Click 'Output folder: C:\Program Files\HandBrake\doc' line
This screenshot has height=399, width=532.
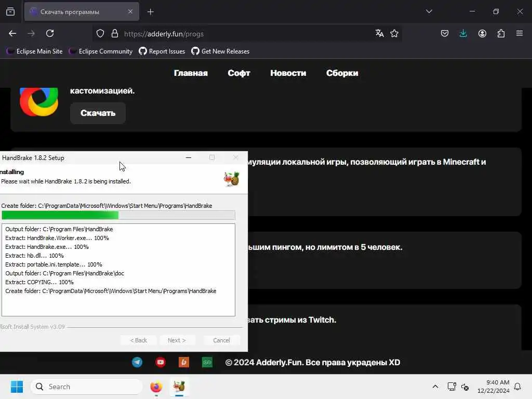pyautogui.click(x=64, y=273)
